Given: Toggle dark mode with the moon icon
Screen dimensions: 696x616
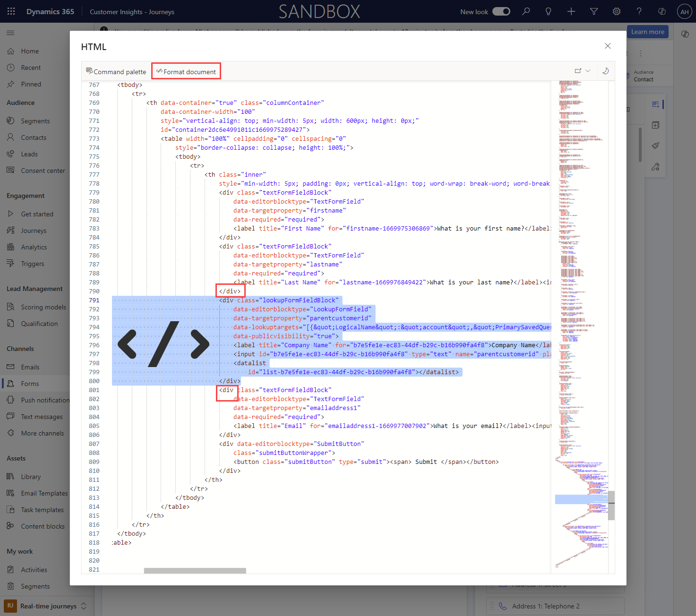Looking at the screenshot, I should (x=605, y=70).
